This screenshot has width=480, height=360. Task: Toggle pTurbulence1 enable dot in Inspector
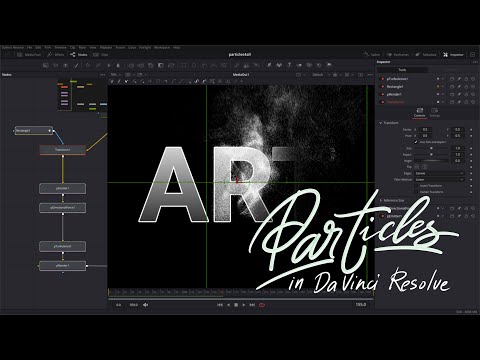(382, 79)
